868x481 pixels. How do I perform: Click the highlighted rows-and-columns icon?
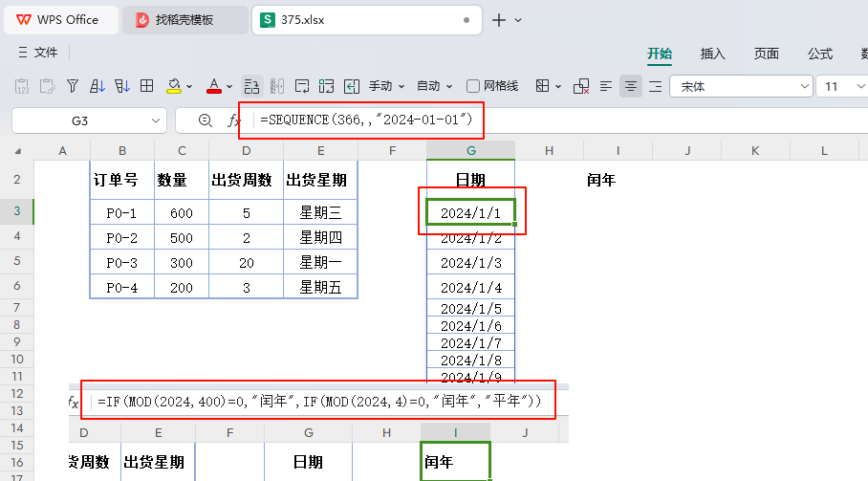(x=251, y=86)
